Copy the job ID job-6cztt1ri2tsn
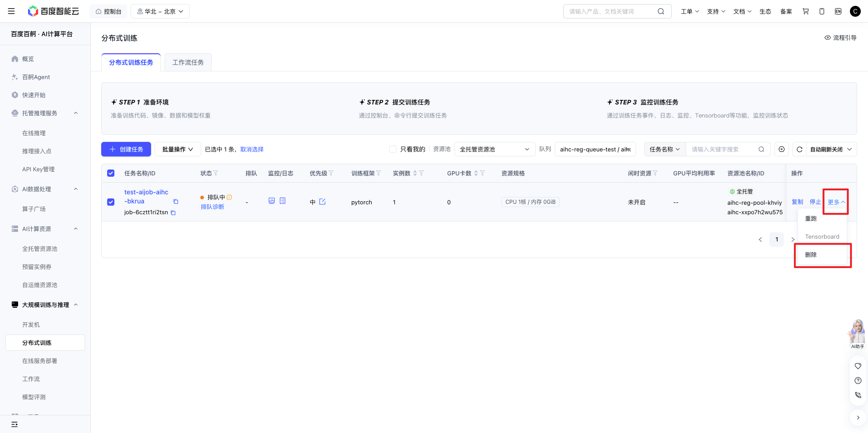This screenshot has height=433, width=868. coord(173,212)
